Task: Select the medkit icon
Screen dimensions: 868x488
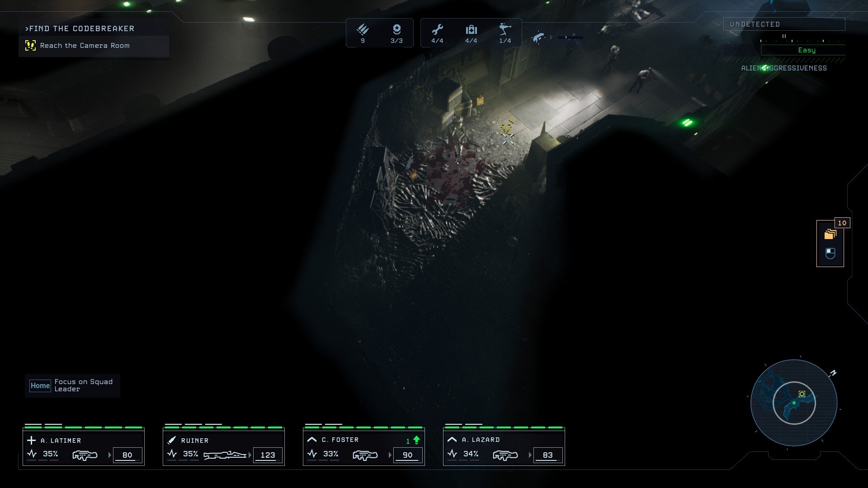Action: click(471, 30)
